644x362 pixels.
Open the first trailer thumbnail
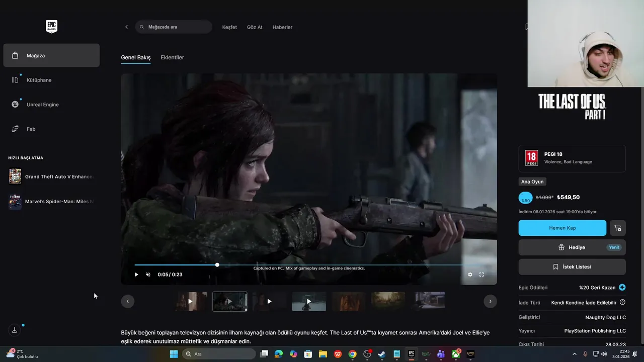190,301
